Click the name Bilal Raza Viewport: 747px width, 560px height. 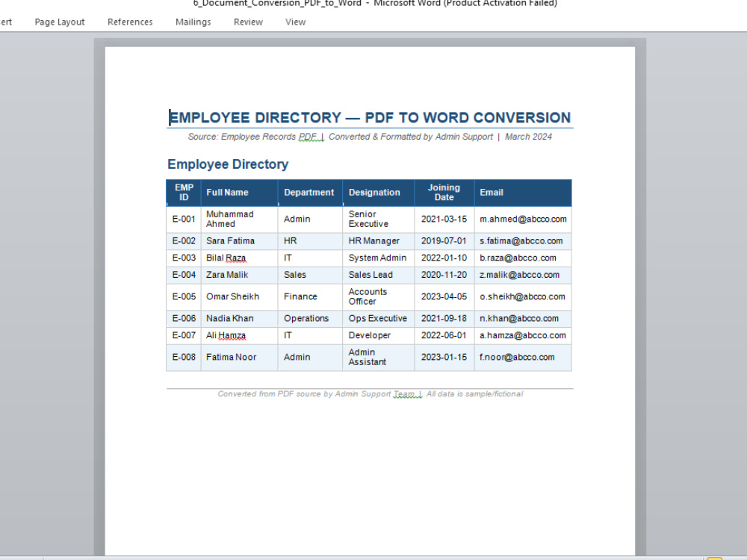coord(226,258)
